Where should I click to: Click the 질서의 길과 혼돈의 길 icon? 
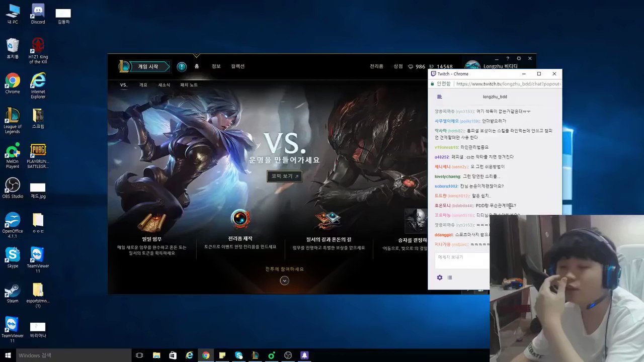tap(328, 221)
